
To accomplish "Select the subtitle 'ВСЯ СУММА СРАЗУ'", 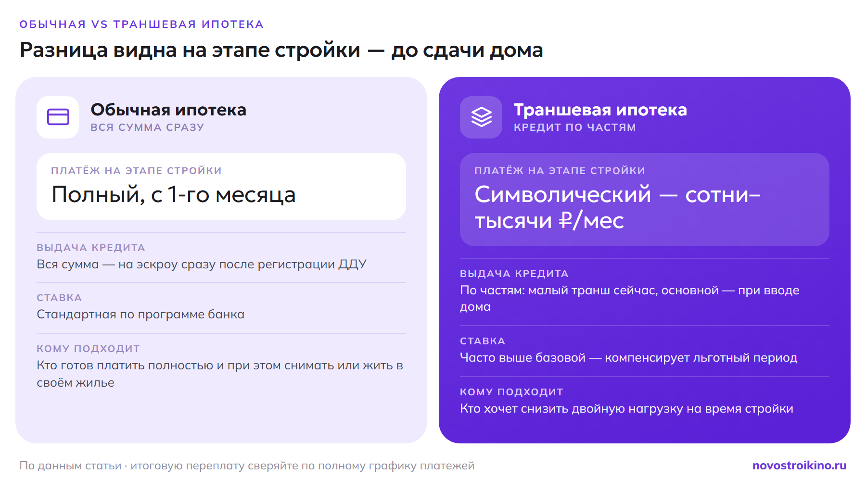I will tap(148, 127).
